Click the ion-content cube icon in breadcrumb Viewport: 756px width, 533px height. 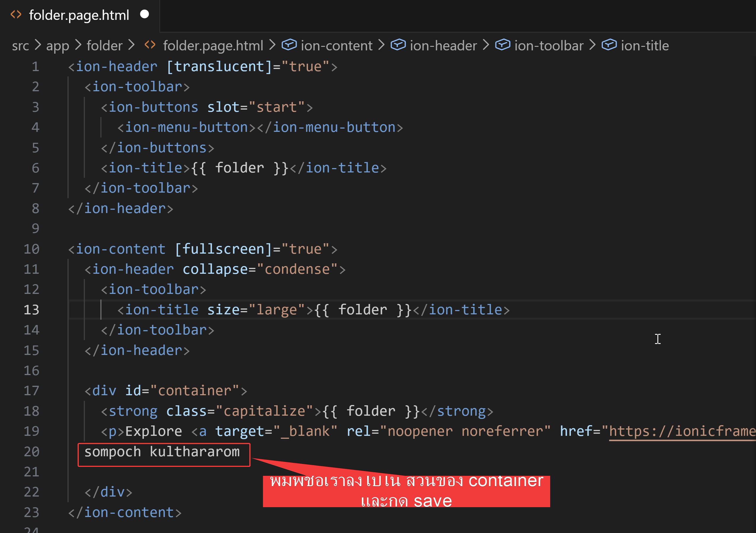(289, 45)
